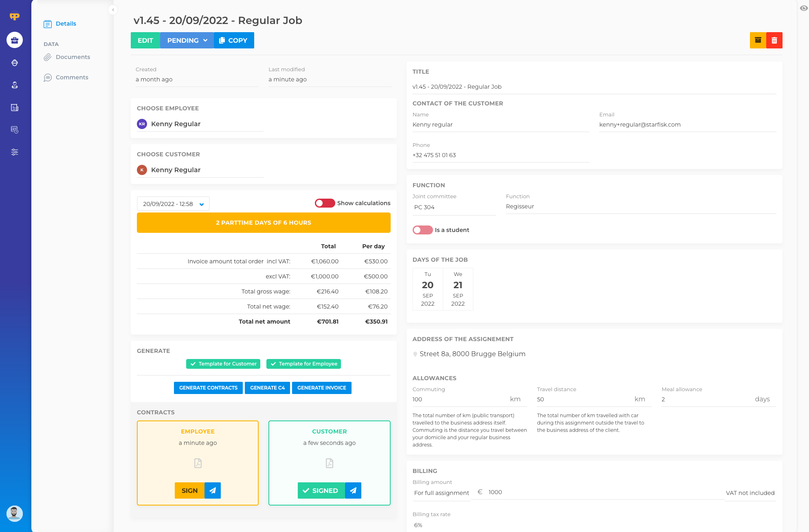Open the 20/09/2022 - 12:58 version dropdown
Viewport: 809px width, 532px height.
click(x=173, y=204)
